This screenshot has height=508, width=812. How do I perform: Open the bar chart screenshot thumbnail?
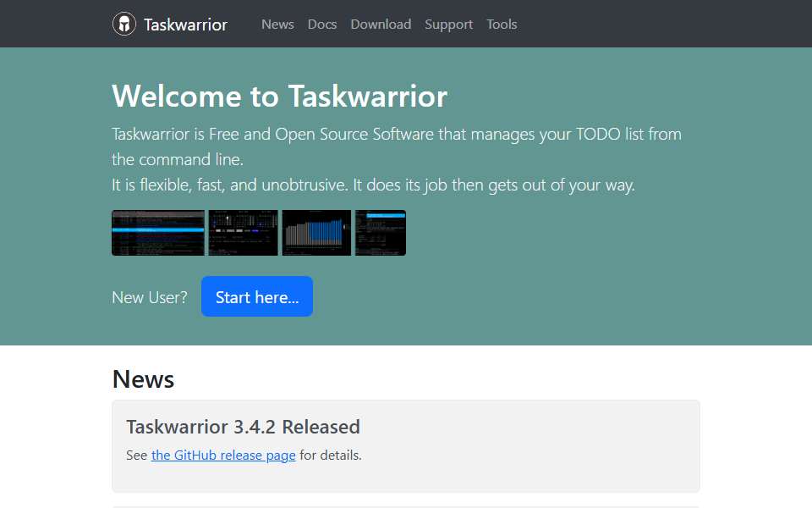point(316,233)
